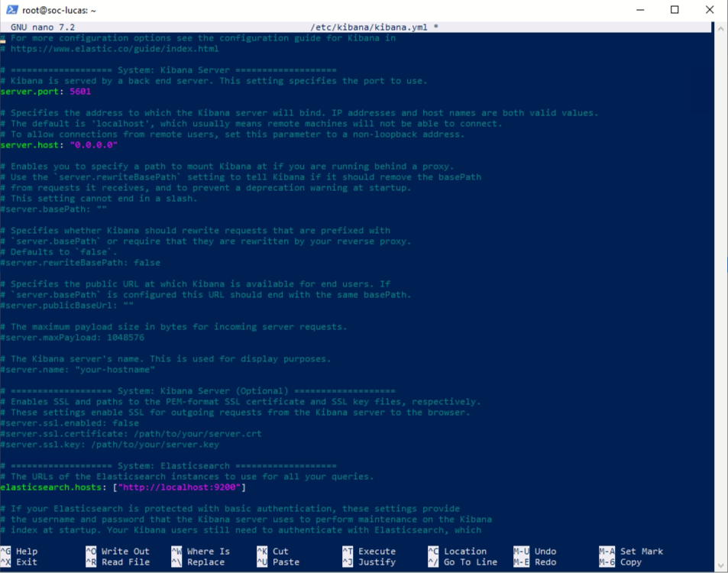Click the elasticsearch.hosts localhost:9200 URL value
This screenshot has width=728, height=573.
coord(179,487)
